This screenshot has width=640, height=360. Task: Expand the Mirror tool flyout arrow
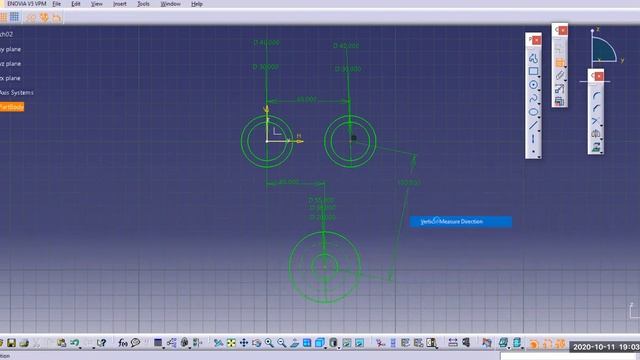602,139
